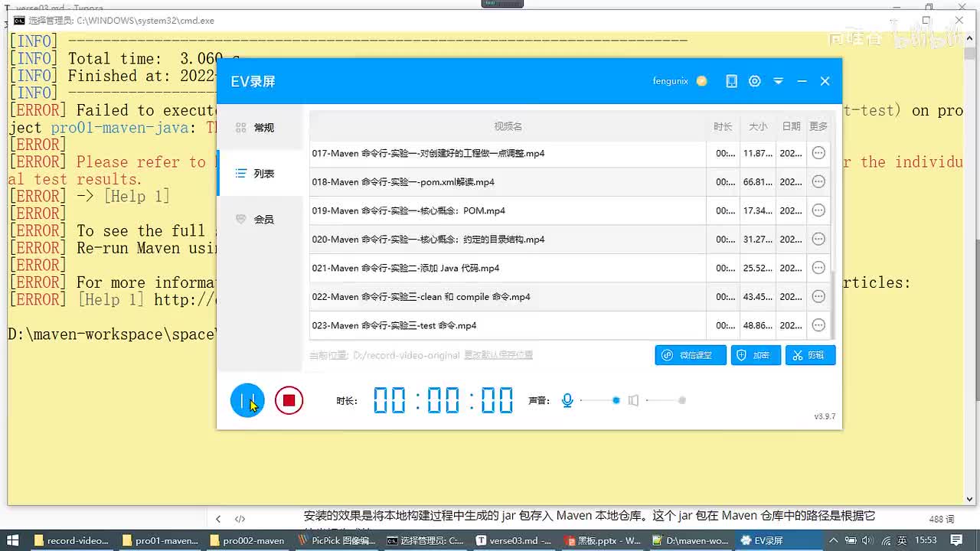Image resolution: width=980 pixels, height=551 pixels.
Task: Select 020-Maven 约定的目录结构.mp4 row
Action: pyautogui.click(x=570, y=240)
